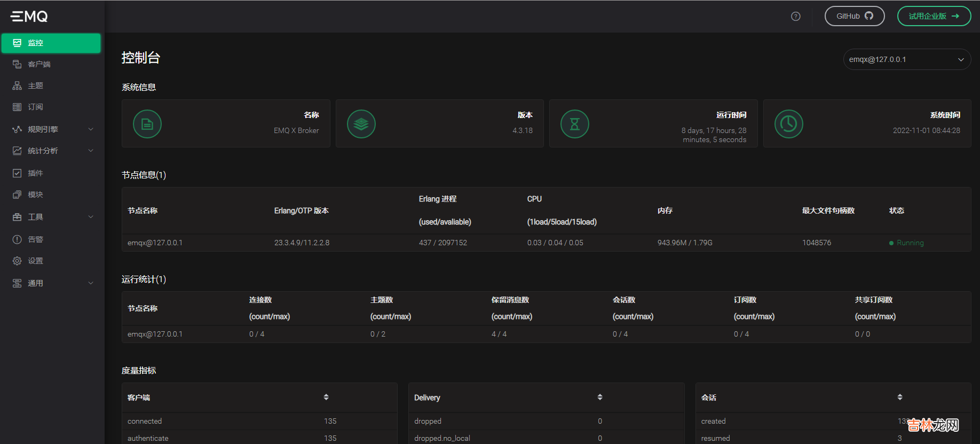Click the GitHub button
Screen dimensions: 980x444
854,16
